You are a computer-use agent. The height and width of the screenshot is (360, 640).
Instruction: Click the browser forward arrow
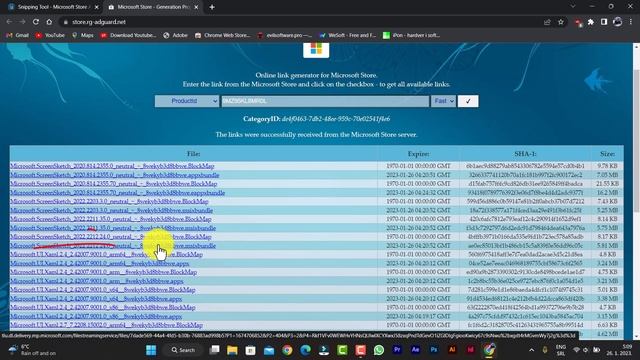click(22, 22)
